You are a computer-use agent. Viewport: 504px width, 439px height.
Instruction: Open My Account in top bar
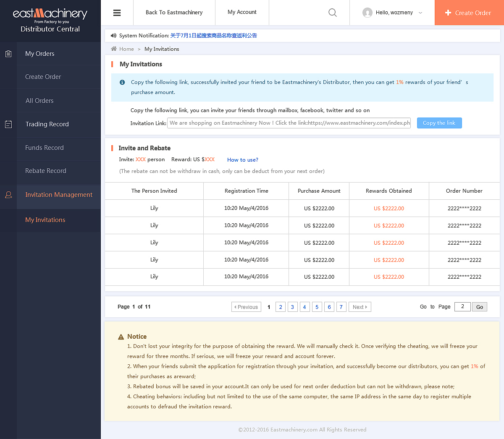click(x=242, y=12)
